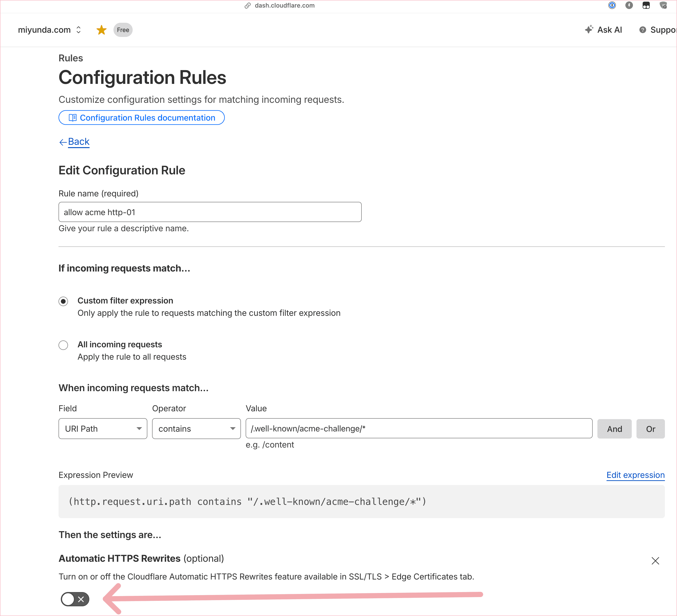Click the shield extension icon in the browser bar

663,5
